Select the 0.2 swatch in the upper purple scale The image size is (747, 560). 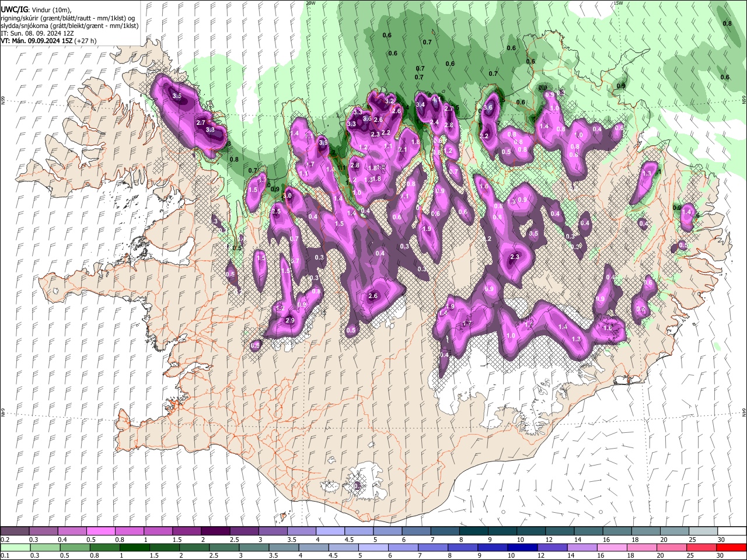click(15, 531)
